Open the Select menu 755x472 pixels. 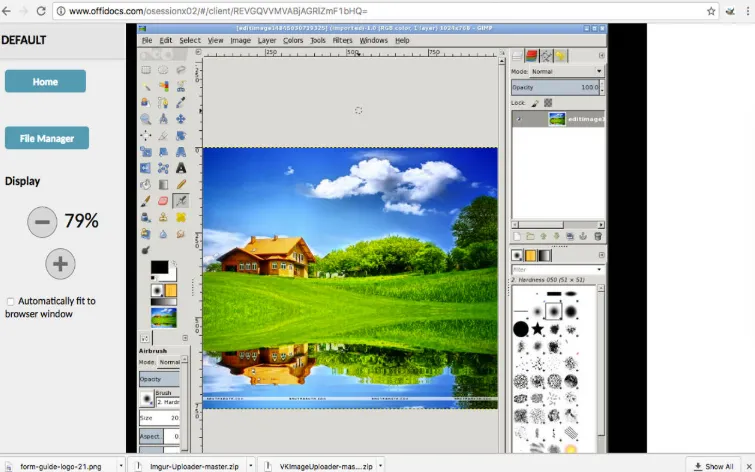point(190,40)
